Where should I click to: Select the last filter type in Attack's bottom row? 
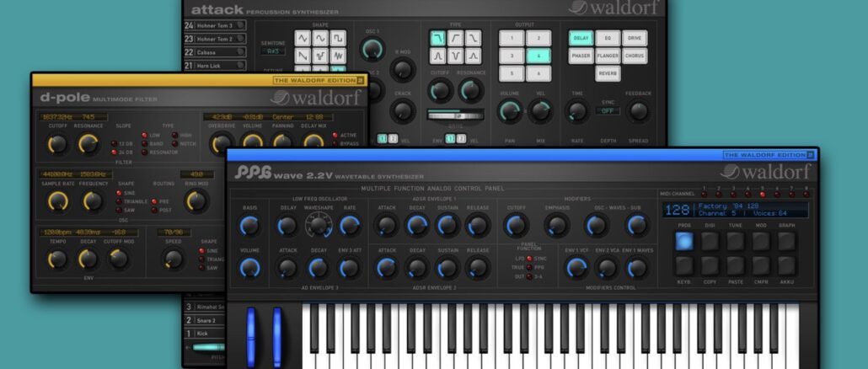pos(474,56)
